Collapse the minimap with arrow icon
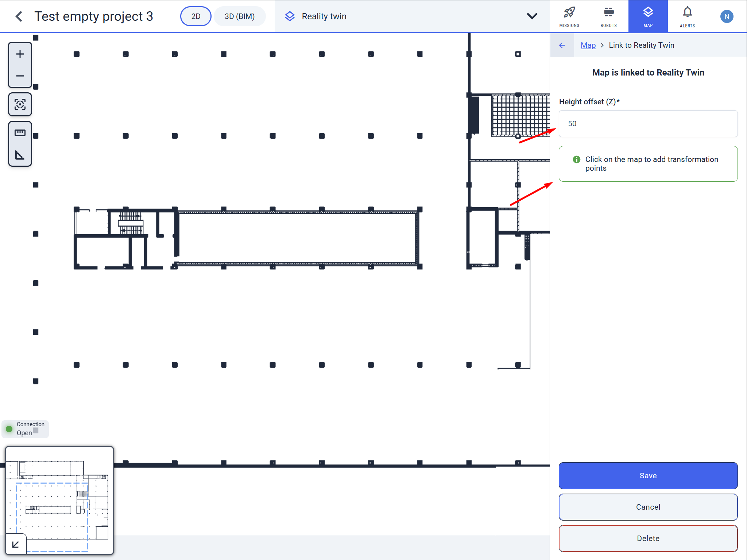 coord(16,544)
